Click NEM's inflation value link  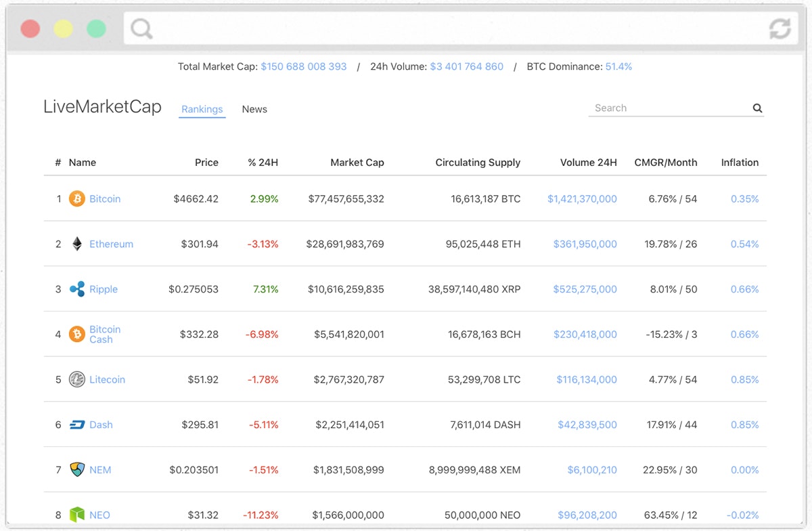coord(744,469)
